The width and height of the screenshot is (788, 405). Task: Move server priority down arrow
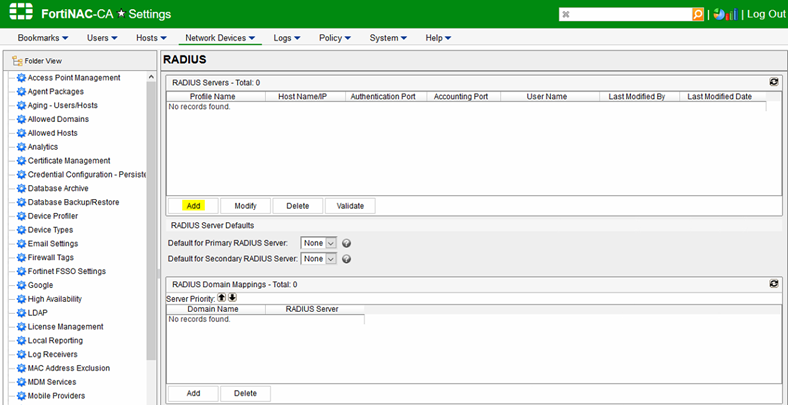(x=232, y=297)
